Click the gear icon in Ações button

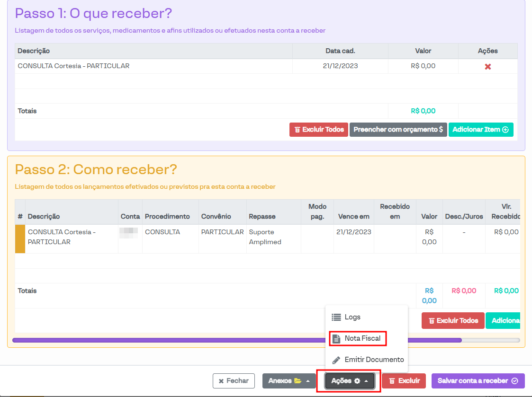tap(357, 381)
